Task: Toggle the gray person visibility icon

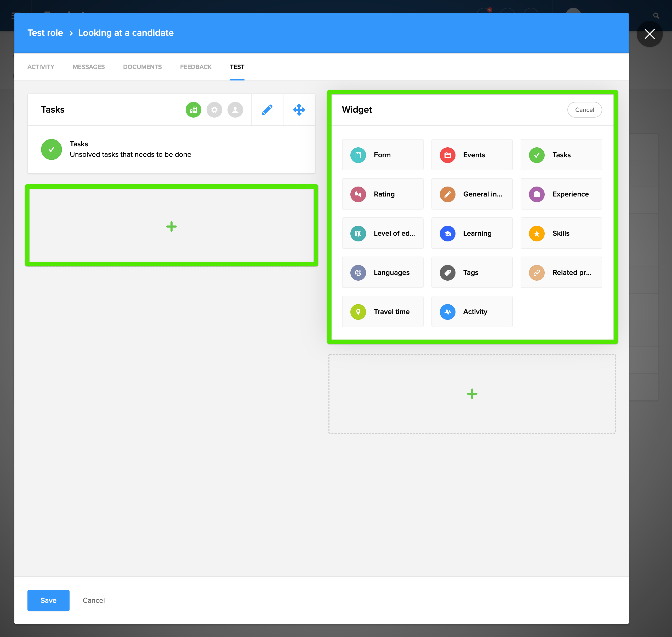Action: [x=235, y=110]
